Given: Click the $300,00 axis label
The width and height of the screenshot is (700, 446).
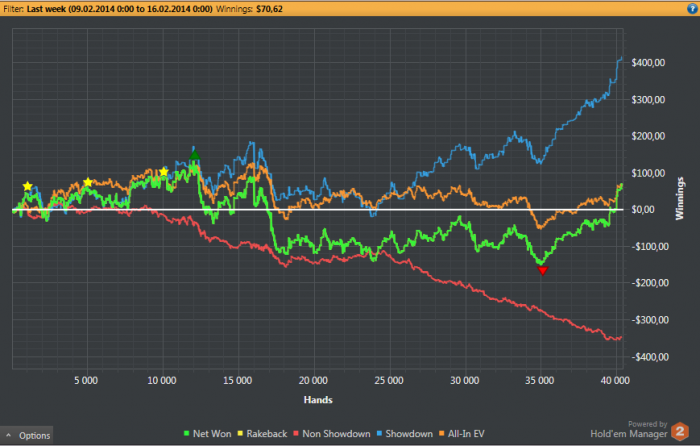Looking at the screenshot, I should tap(648, 100).
